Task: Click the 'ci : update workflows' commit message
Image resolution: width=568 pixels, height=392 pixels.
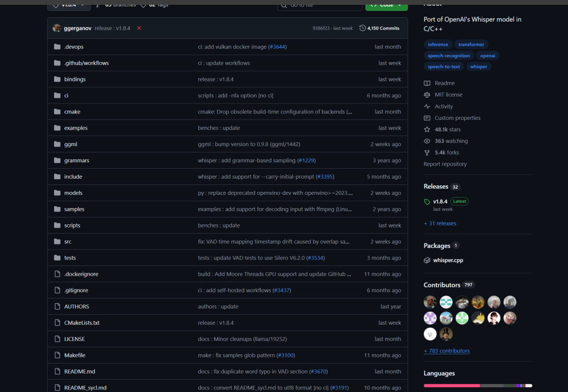Action: (224, 63)
